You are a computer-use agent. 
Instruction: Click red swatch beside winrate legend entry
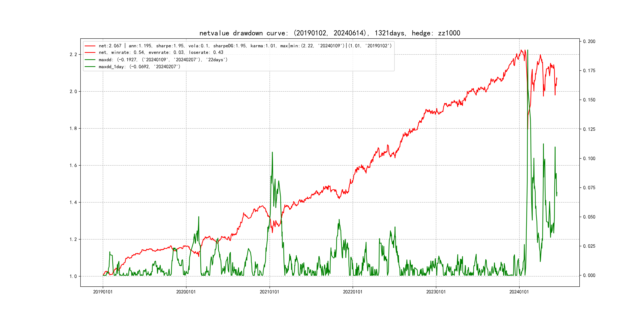tap(90, 52)
